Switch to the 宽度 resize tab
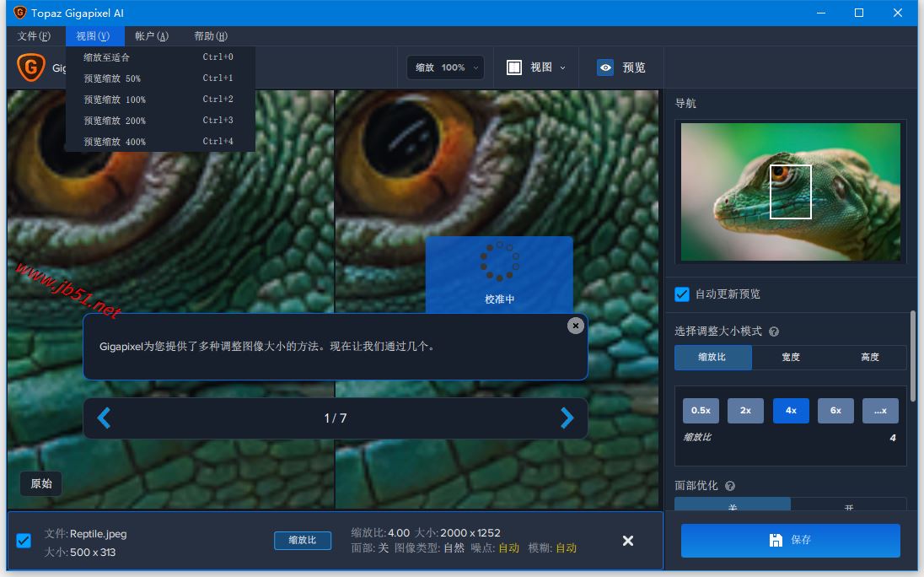 pyautogui.click(x=791, y=357)
